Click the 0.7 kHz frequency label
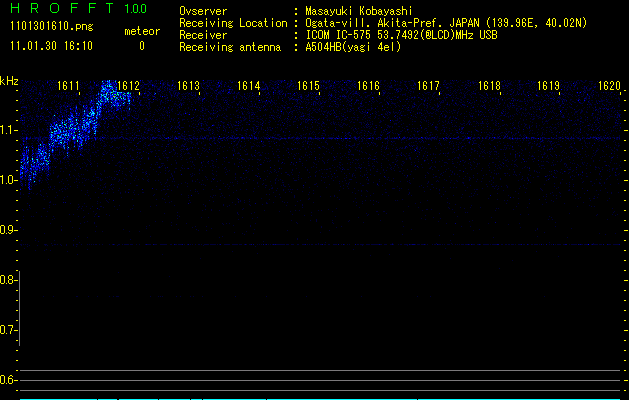Viewport: 629px width, 400px height. click(x=8, y=330)
